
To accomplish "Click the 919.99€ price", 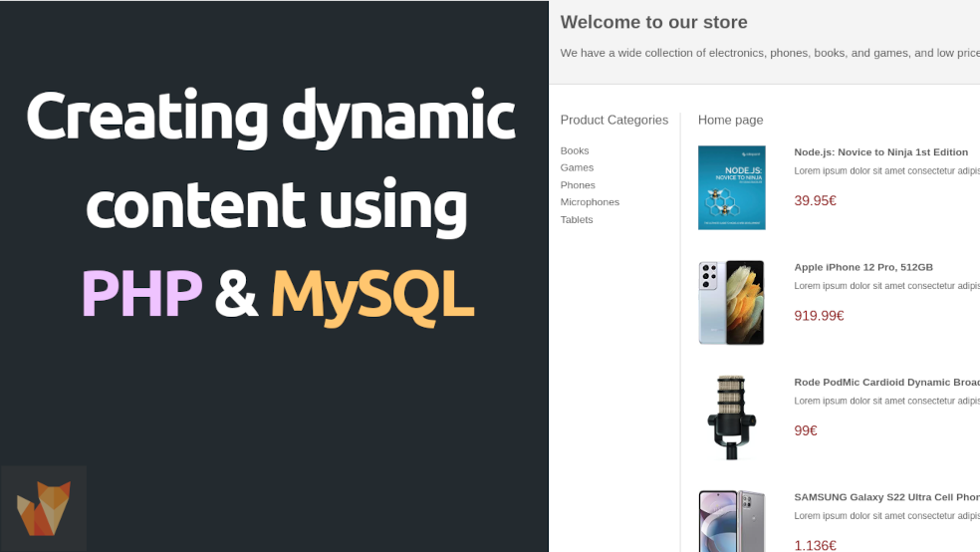I will [819, 316].
